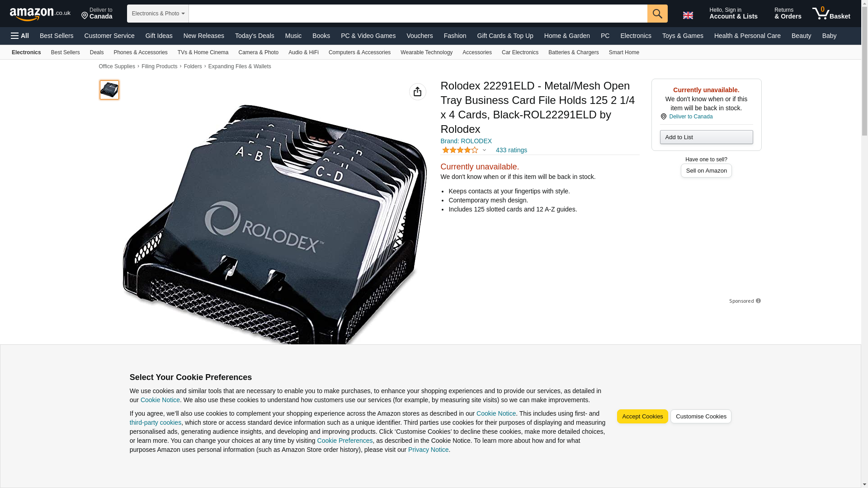Open the All hamburger menu
868x488 pixels.
[x=20, y=36]
